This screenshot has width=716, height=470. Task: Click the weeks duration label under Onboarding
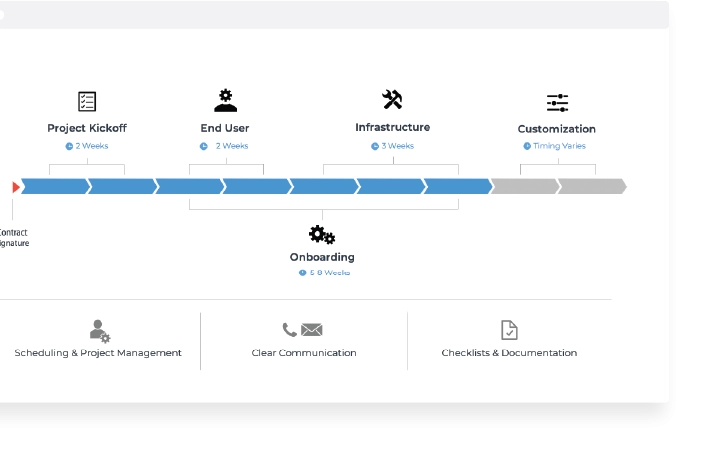tap(330, 273)
